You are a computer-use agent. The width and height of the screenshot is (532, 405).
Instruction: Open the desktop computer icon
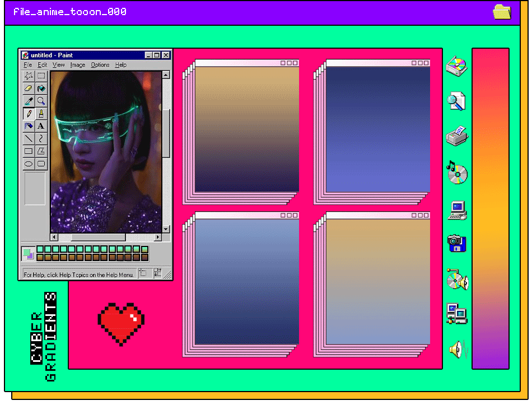tap(458, 211)
